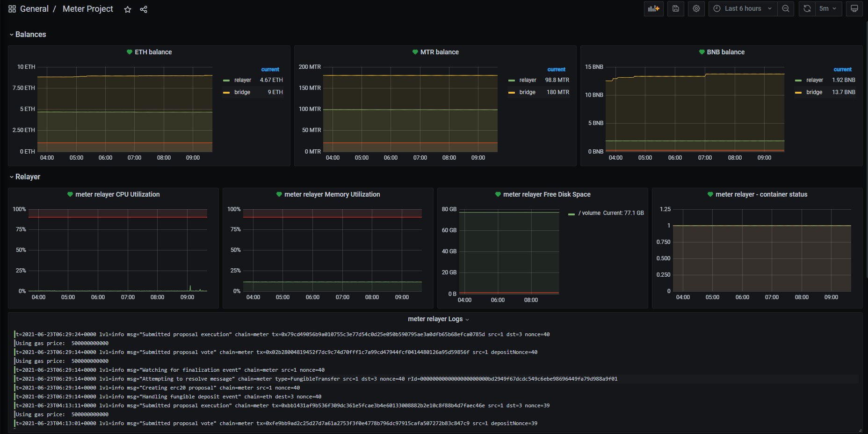Click the 180 MTR bridge legend value
This screenshot has width=868, height=434.
[558, 92]
